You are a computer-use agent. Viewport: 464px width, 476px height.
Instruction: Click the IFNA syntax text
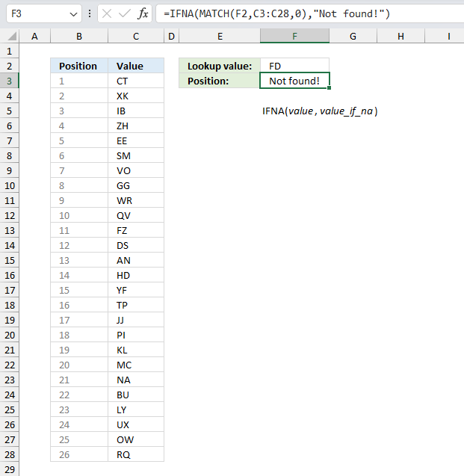[x=320, y=111]
